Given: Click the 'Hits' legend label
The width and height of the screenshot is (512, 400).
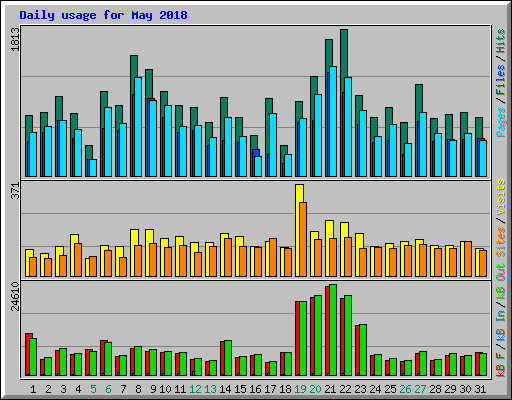Looking at the screenshot, I should pos(501,41).
